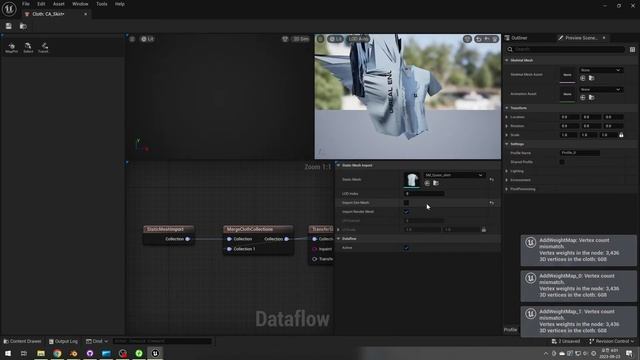The width and height of the screenshot is (640, 360).
Task: Open Task View on the taskbar
Action: (x=24, y=353)
